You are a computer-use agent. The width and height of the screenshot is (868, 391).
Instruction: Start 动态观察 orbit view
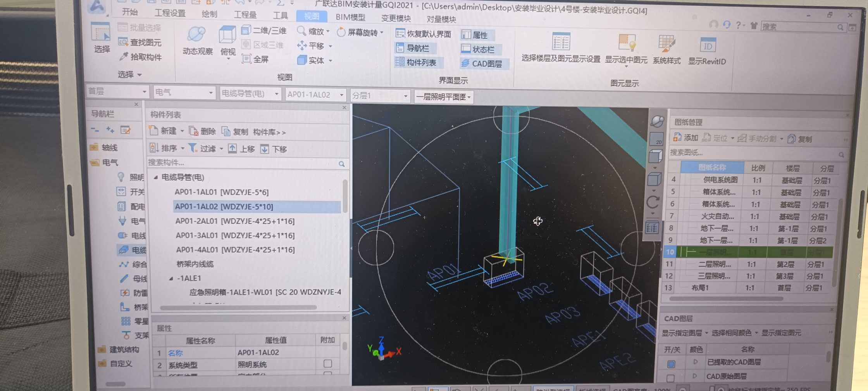[x=197, y=41]
